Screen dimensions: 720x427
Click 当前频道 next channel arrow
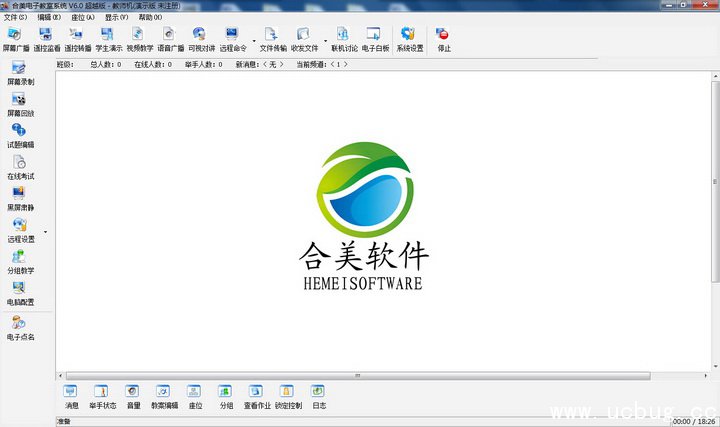point(346,65)
